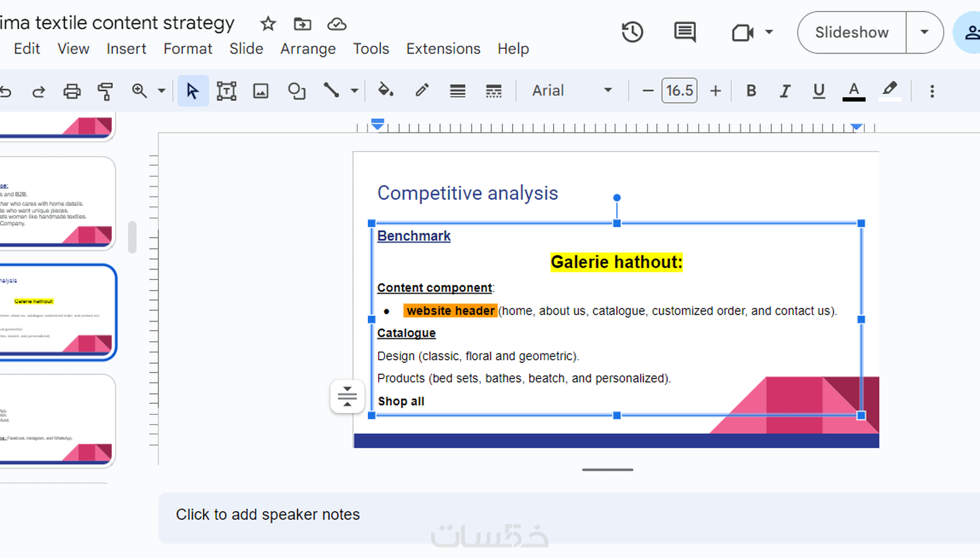The image size is (980, 559).
Task: Open the Fill color bucket
Action: click(386, 90)
